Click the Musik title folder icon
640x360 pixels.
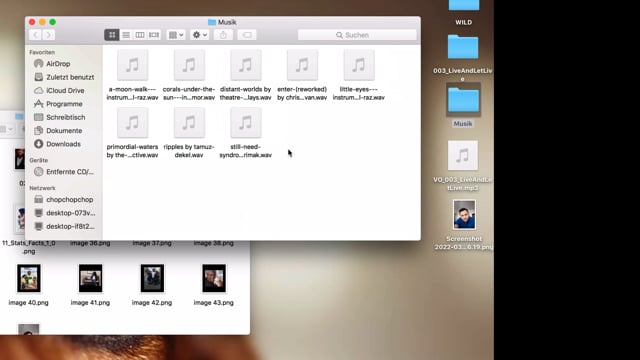click(x=211, y=22)
